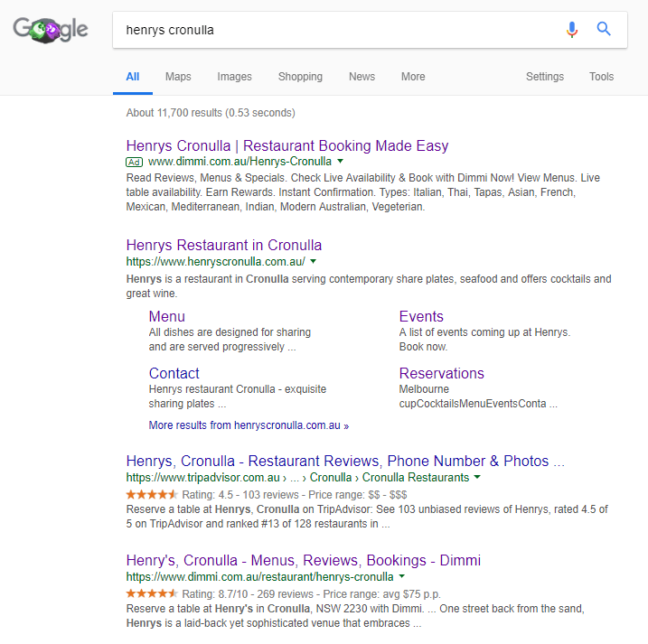Click the 'Read Reviews, Menus & Specials' ad description
This screenshot has height=644, width=648.
click(362, 192)
